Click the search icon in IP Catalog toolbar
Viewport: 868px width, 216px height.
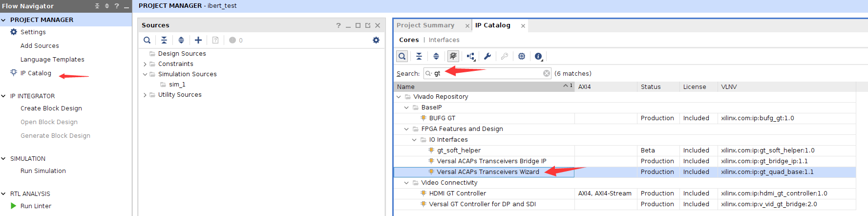[x=402, y=56]
